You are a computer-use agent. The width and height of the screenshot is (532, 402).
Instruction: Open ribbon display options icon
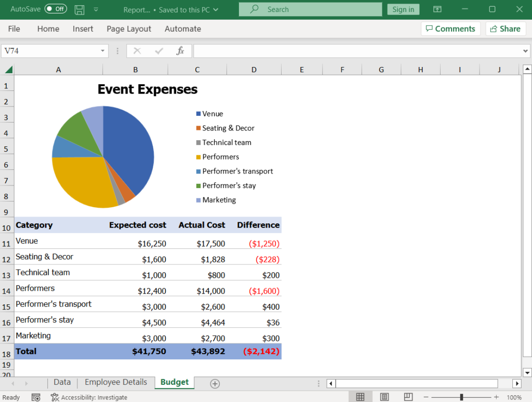(x=437, y=9)
